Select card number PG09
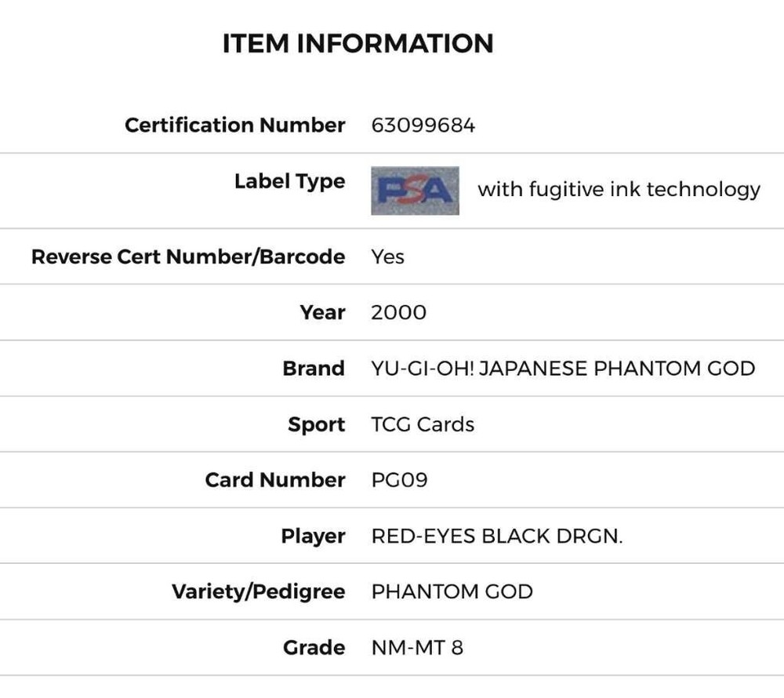 click(399, 480)
